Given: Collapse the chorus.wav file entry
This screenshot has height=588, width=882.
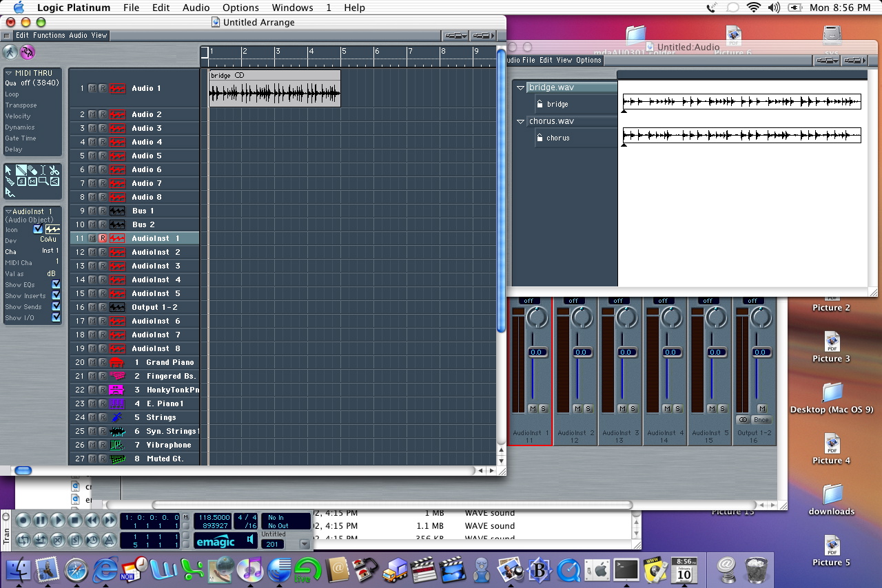Looking at the screenshot, I should pos(520,121).
